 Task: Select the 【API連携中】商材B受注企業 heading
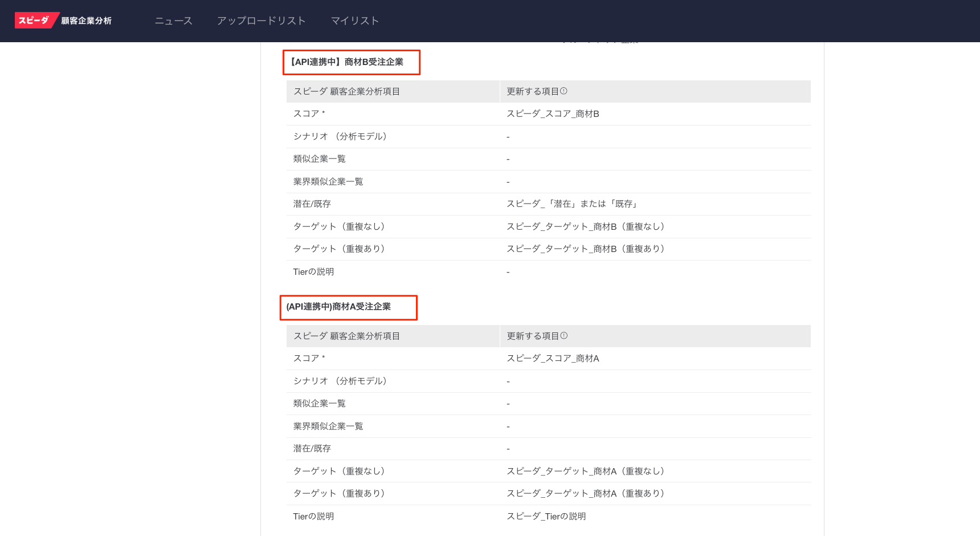pyautogui.click(x=346, y=62)
